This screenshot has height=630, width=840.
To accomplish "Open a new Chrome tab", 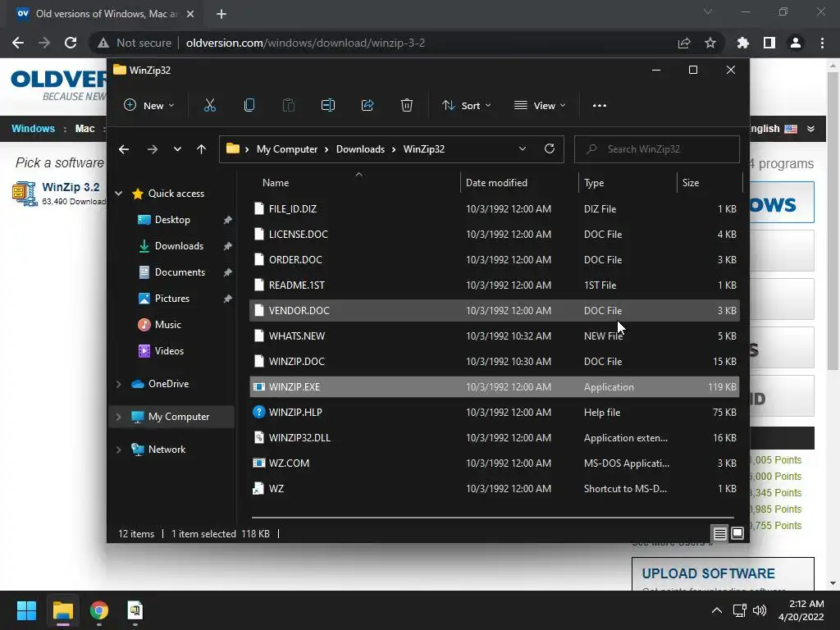I will (x=221, y=14).
